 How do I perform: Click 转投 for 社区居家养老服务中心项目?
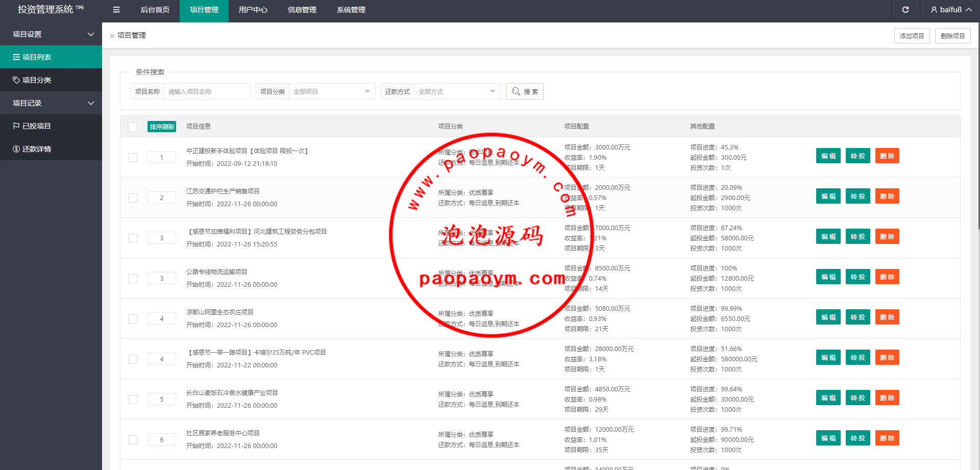pyautogui.click(x=858, y=438)
